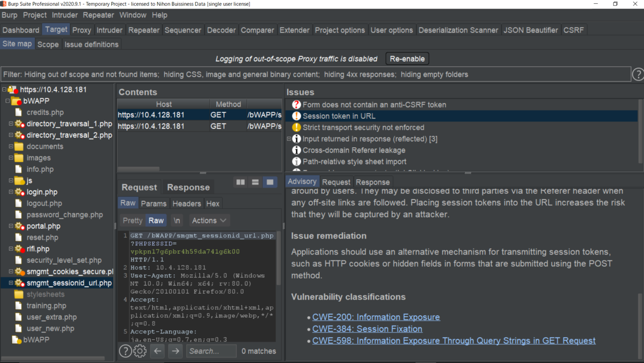Click the Input returned in response info icon
Viewport: 644px width, 363px height.
[x=296, y=139]
